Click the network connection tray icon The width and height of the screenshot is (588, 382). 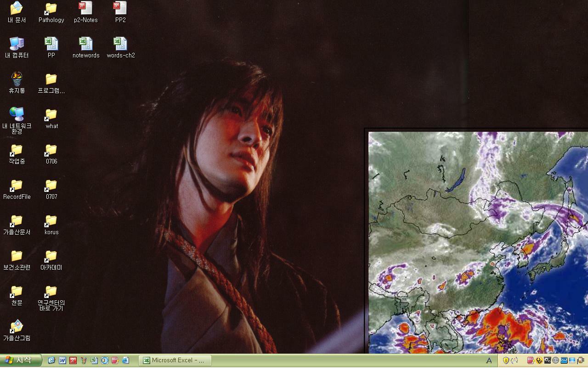572,360
